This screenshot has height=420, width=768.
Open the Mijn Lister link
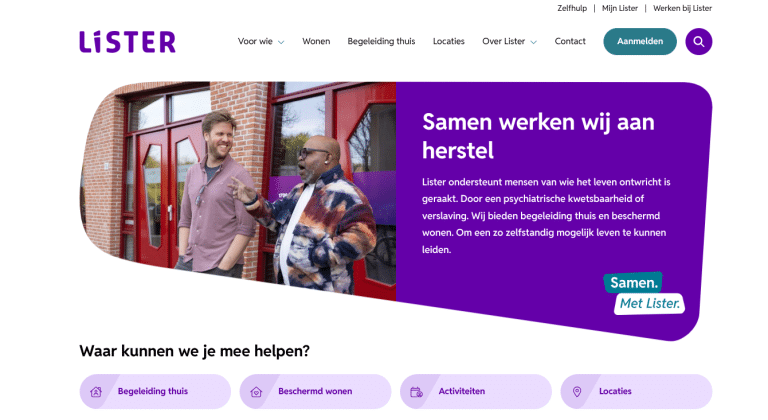pyautogui.click(x=620, y=8)
